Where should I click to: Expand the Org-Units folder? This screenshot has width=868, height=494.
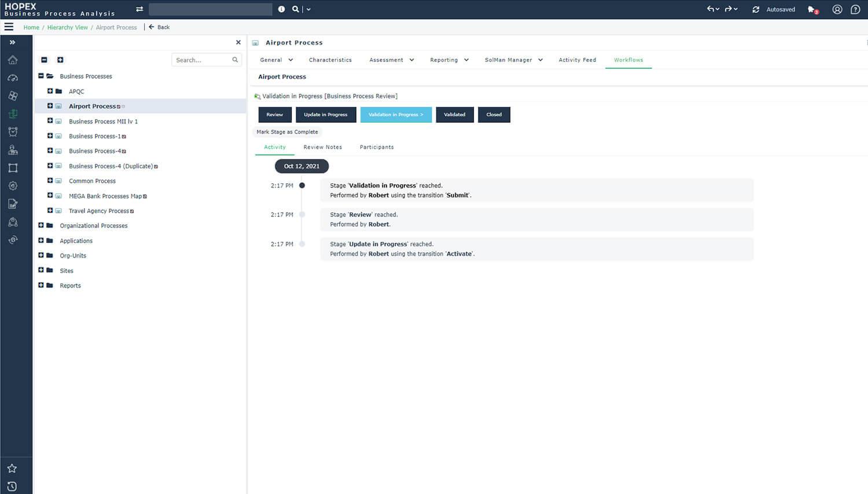point(41,255)
